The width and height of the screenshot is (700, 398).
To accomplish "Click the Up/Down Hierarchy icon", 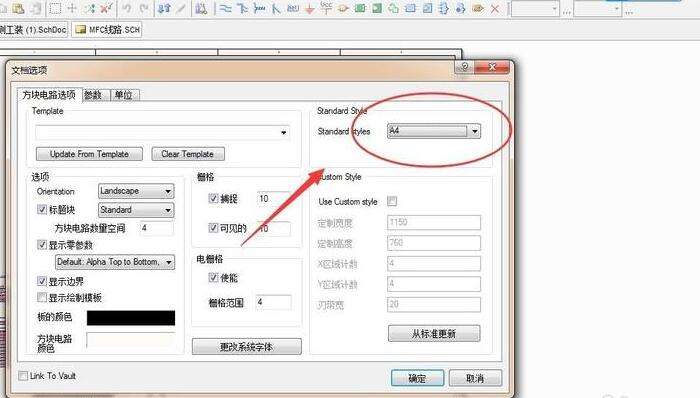I will [x=164, y=8].
